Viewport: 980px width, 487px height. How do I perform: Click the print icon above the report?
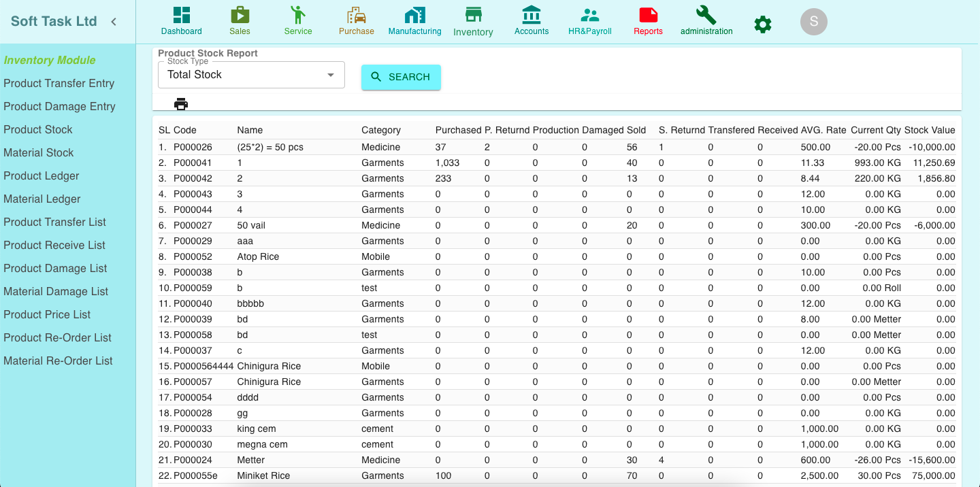[181, 104]
